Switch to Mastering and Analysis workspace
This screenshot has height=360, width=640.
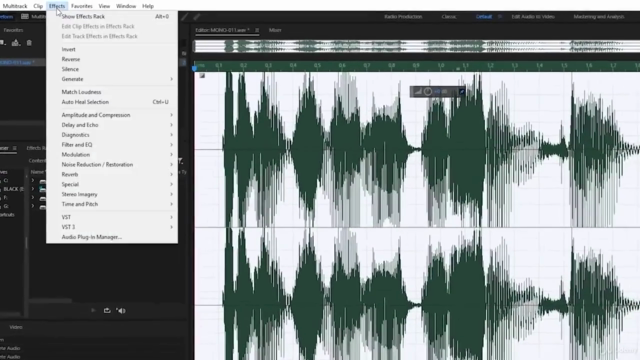tap(599, 17)
